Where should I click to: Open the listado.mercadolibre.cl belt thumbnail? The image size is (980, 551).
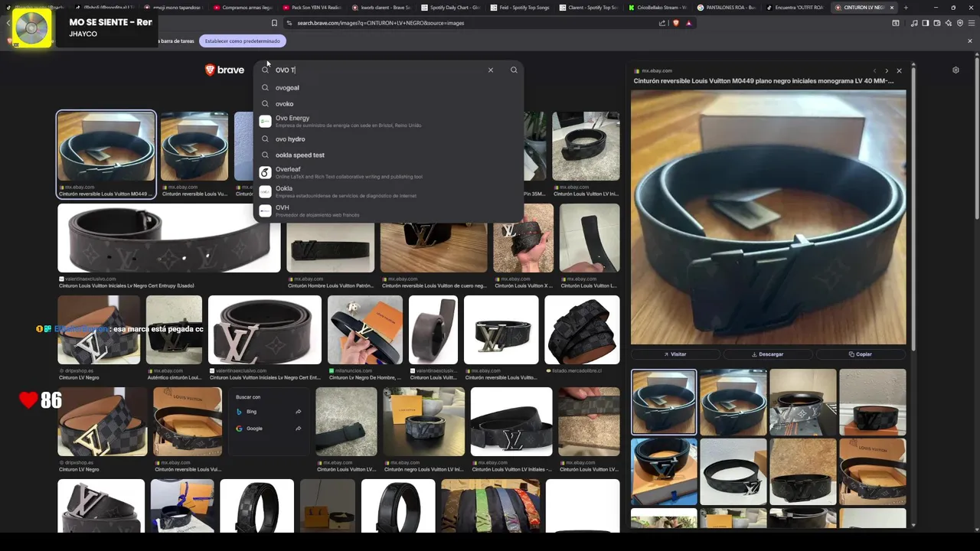(582, 330)
